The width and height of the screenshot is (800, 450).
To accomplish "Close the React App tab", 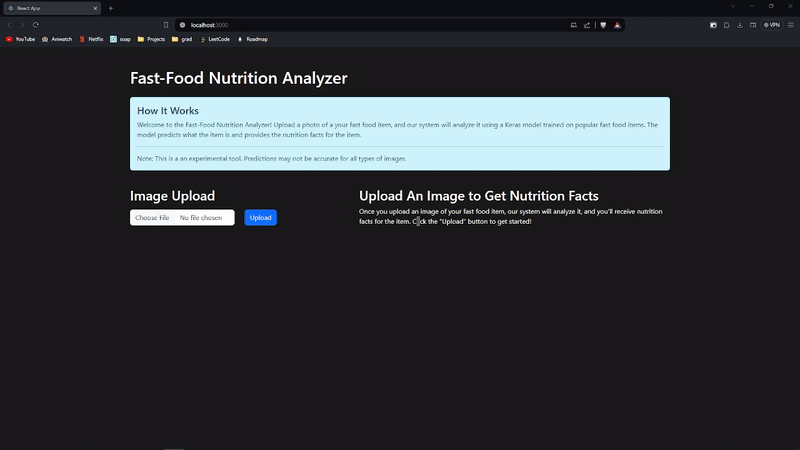I will tap(95, 8).
